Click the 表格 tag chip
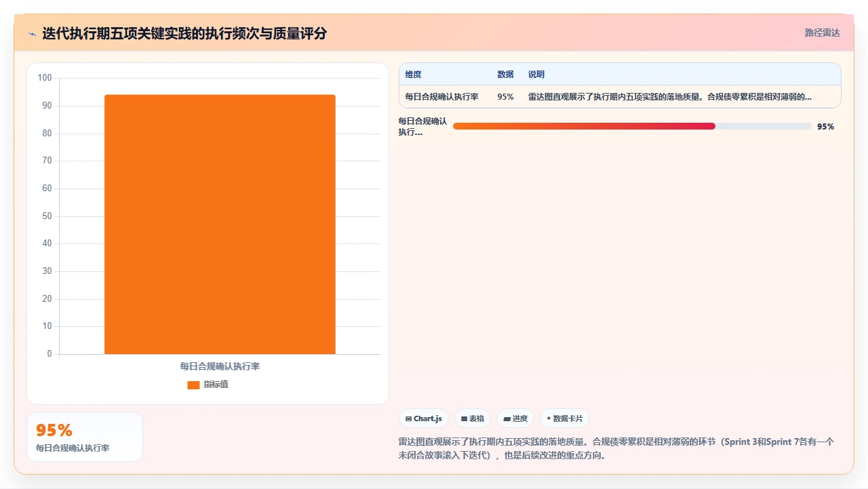 coord(473,418)
